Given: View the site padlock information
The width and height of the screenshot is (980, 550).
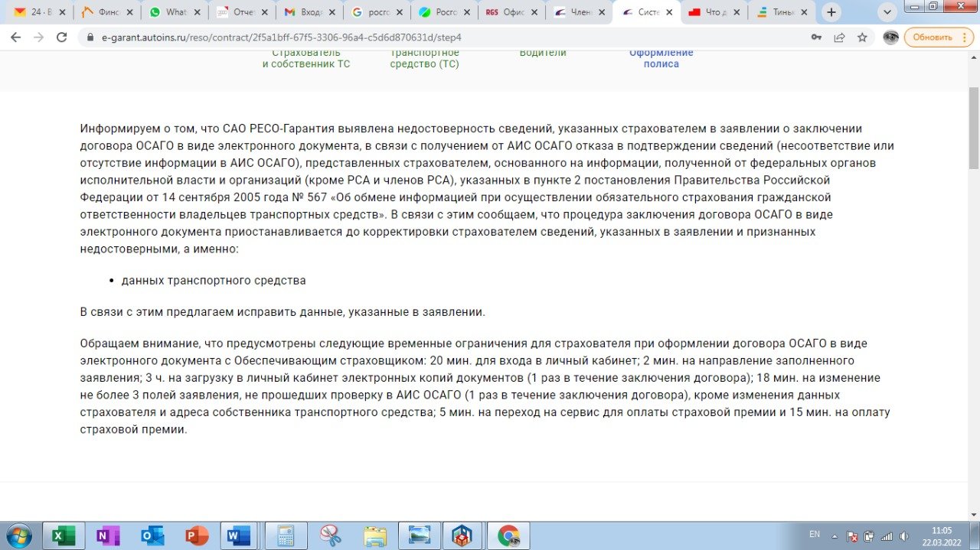Looking at the screenshot, I should [x=90, y=37].
